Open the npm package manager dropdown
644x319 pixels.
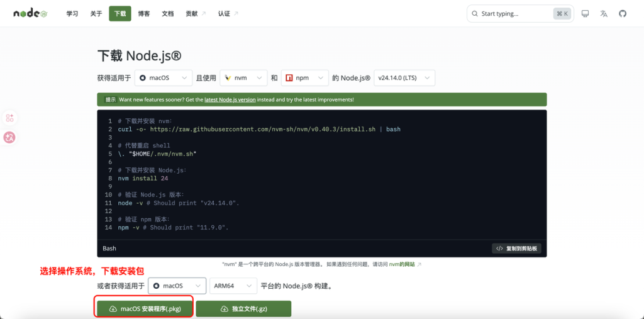pos(305,78)
